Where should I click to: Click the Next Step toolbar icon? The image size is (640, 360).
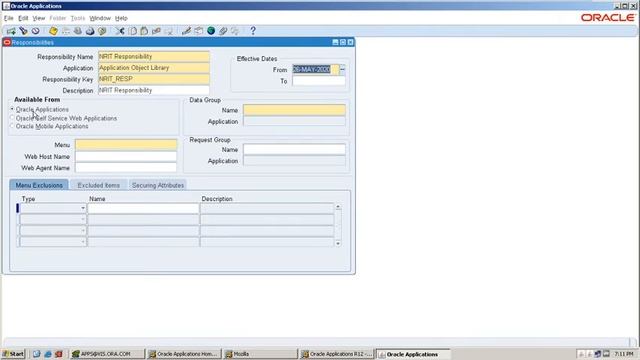66,31
